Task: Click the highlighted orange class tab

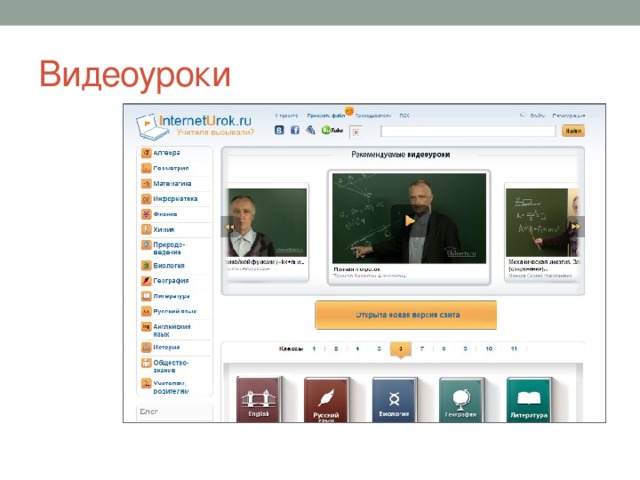Action: [400, 349]
